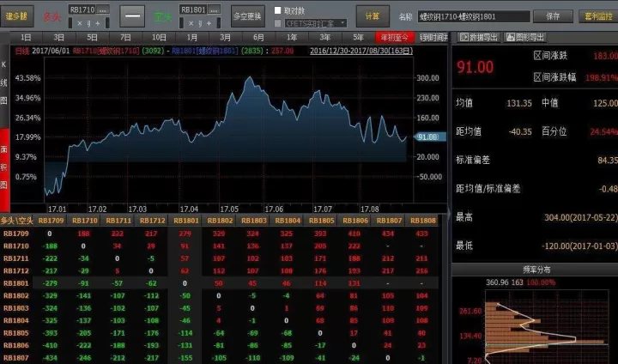The width and height of the screenshot is (618, 364).
Task: Click the 计算 calculate button
Action: click(373, 16)
